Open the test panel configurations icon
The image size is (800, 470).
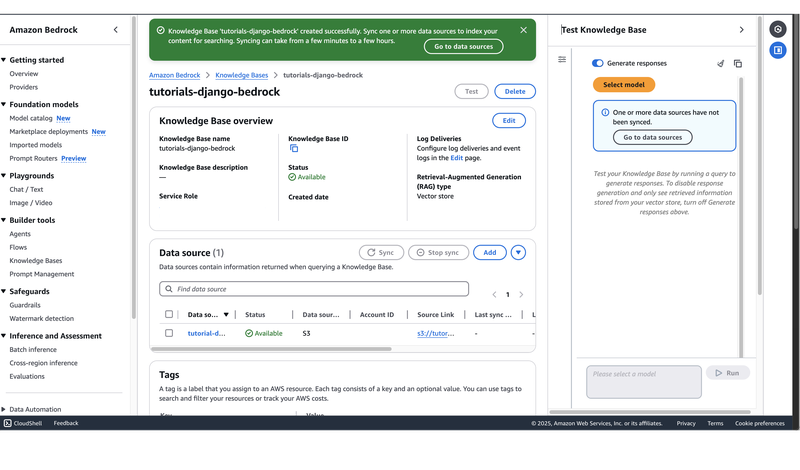pos(562,59)
